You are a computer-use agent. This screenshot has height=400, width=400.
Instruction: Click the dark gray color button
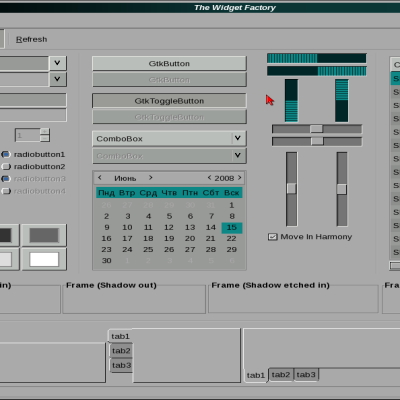point(44,235)
